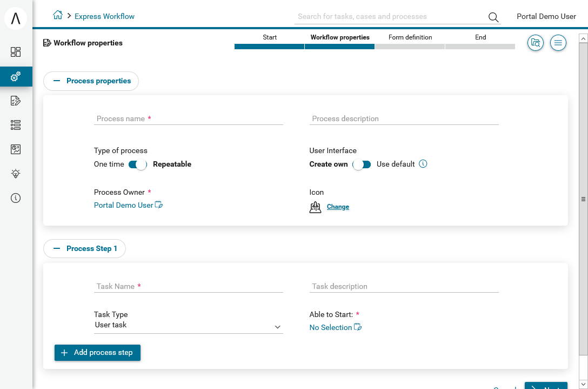588x389 pixels.
Task: Click the Express Workflow breadcrumb link
Action: click(x=104, y=16)
